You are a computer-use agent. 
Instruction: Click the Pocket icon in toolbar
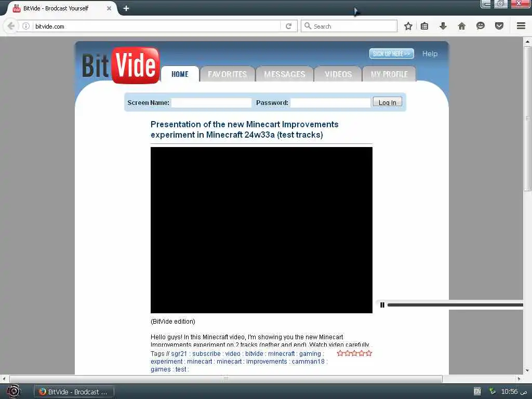tap(499, 26)
